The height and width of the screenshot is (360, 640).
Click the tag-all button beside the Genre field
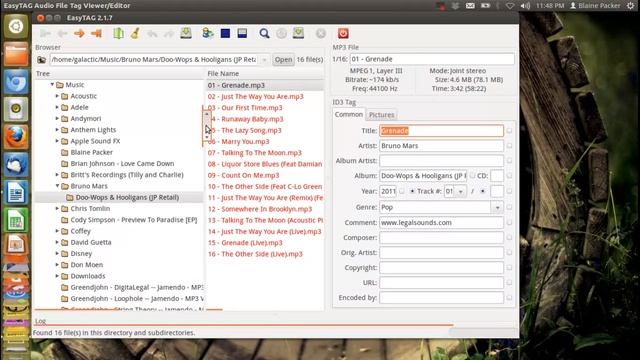509,207
